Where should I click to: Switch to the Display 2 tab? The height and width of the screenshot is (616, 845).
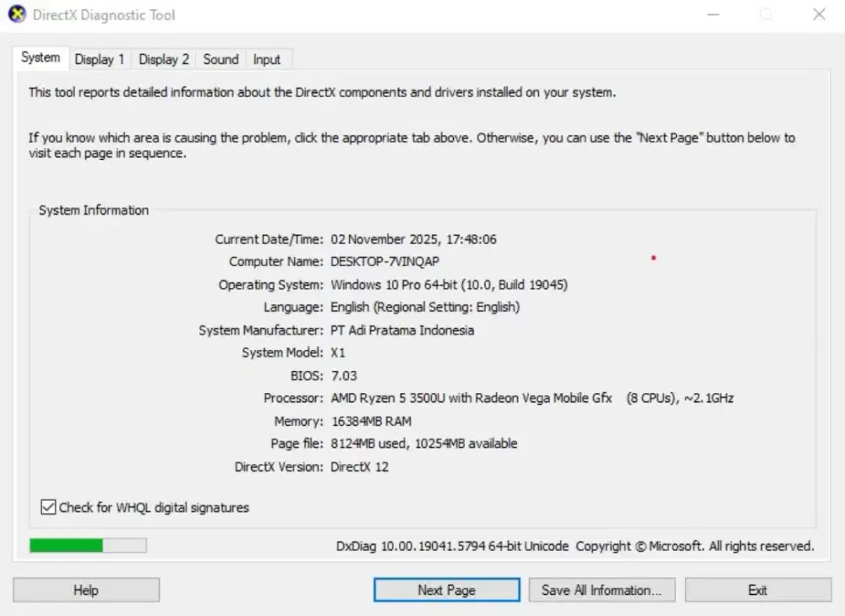(x=162, y=59)
